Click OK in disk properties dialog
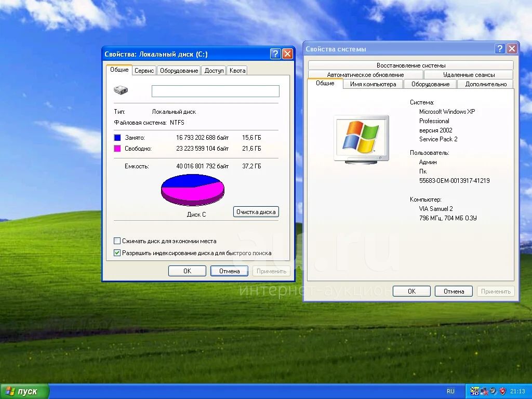The height and width of the screenshot is (399, 532). [x=187, y=271]
